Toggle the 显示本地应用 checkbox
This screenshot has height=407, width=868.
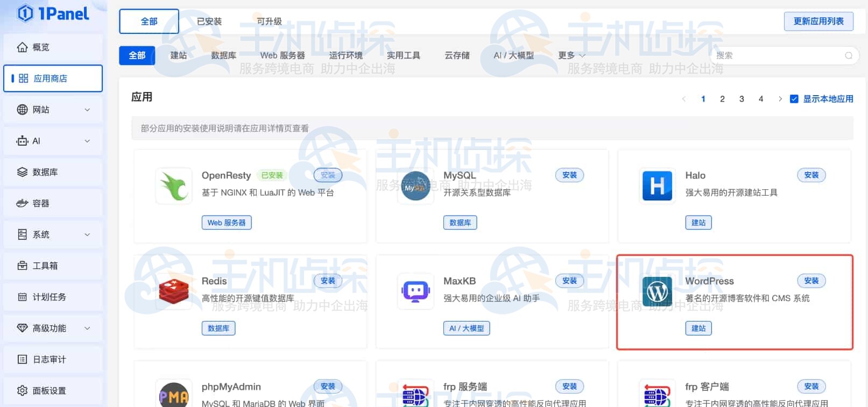click(x=794, y=99)
